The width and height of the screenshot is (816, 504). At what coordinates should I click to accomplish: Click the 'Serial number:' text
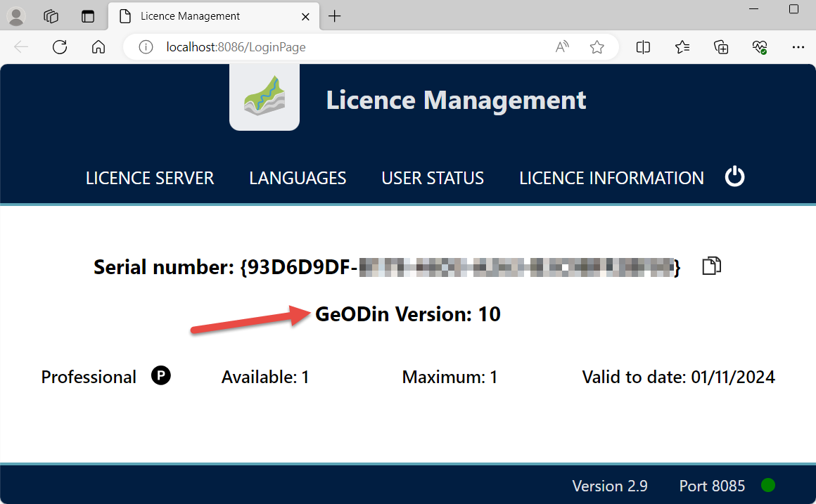pos(164,267)
